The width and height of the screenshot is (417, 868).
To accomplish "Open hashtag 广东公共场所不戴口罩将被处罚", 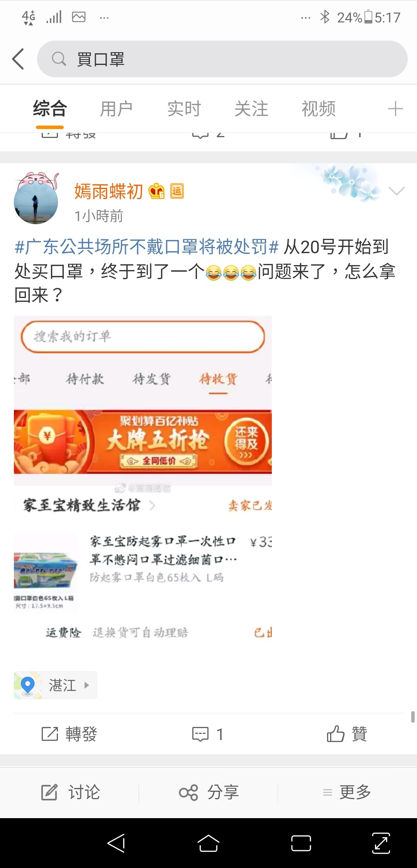I will 146,247.
